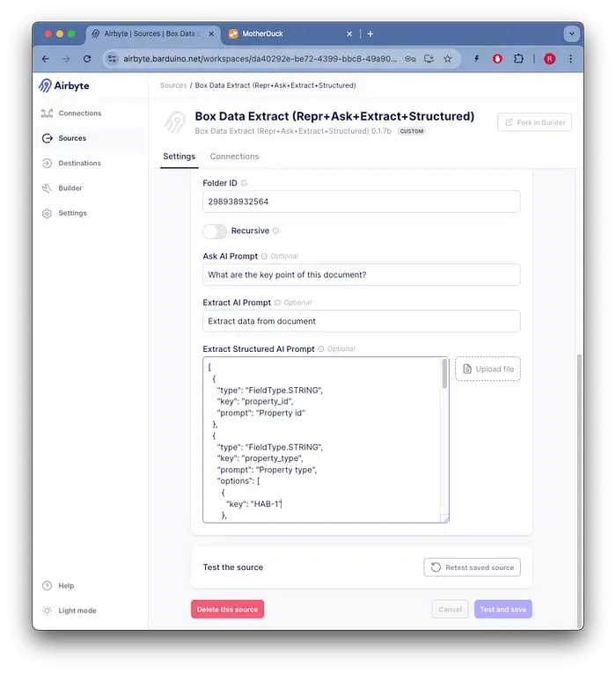Viewport: 616px width, 673px height.
Task: Click the Sources breadcrumb link
Action: 173,85
